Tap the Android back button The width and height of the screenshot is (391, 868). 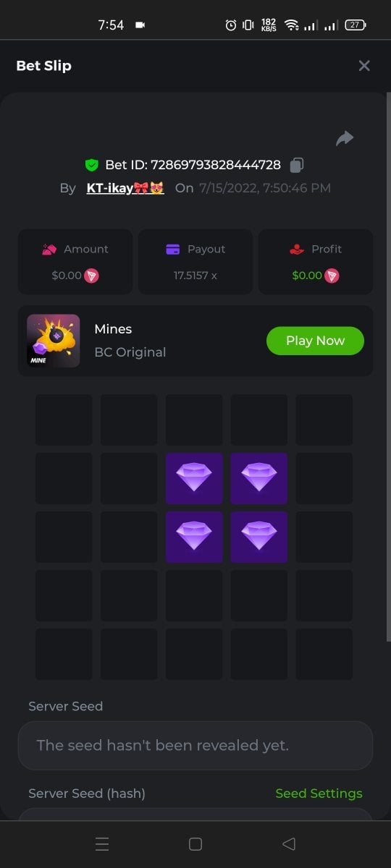click(x=288, y=843)
